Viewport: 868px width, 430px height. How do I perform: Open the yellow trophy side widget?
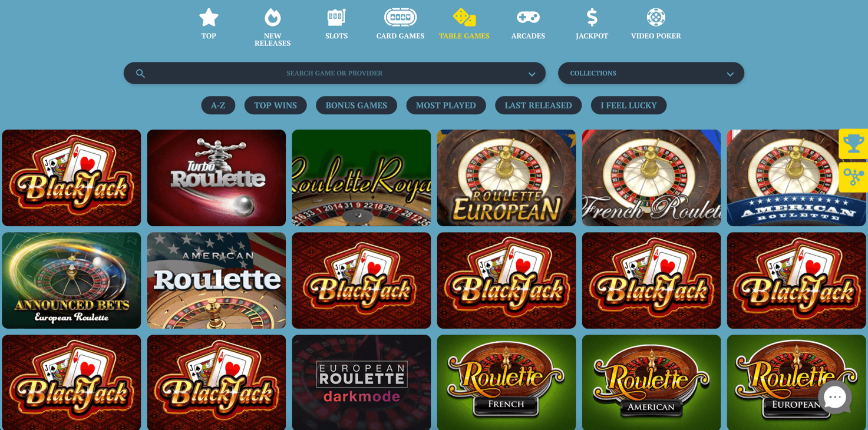coord(853,144)
